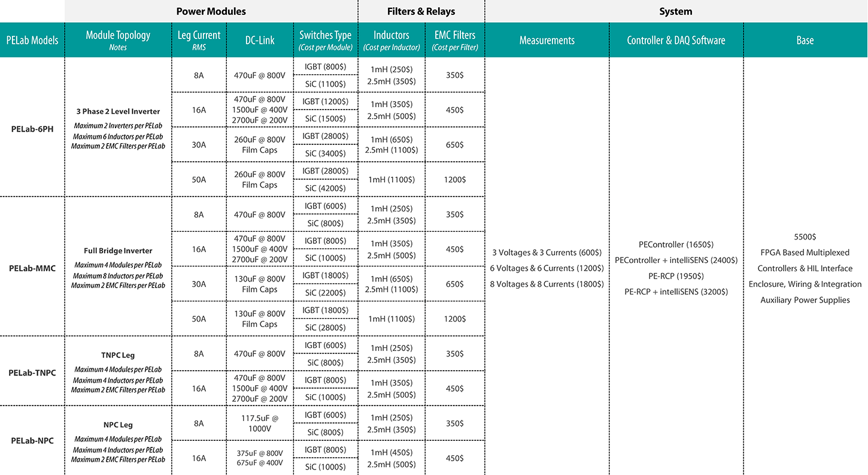Viewport: 868px width, 475px height.
Task: Click the 375uF @ 800V DC-Link value
Action: [260, 453]
